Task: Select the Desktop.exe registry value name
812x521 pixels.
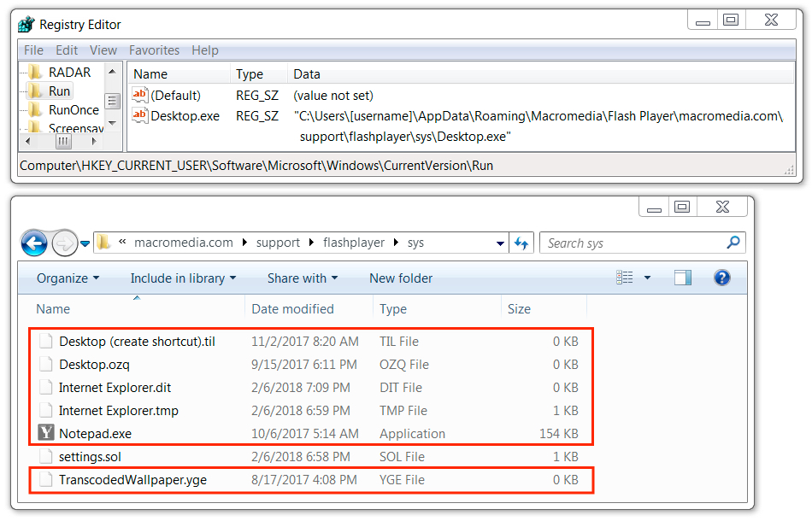Action: [185, 116]
